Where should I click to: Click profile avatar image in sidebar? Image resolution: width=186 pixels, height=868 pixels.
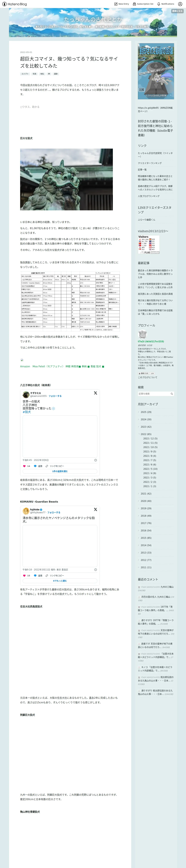click(x=142, y=334)
